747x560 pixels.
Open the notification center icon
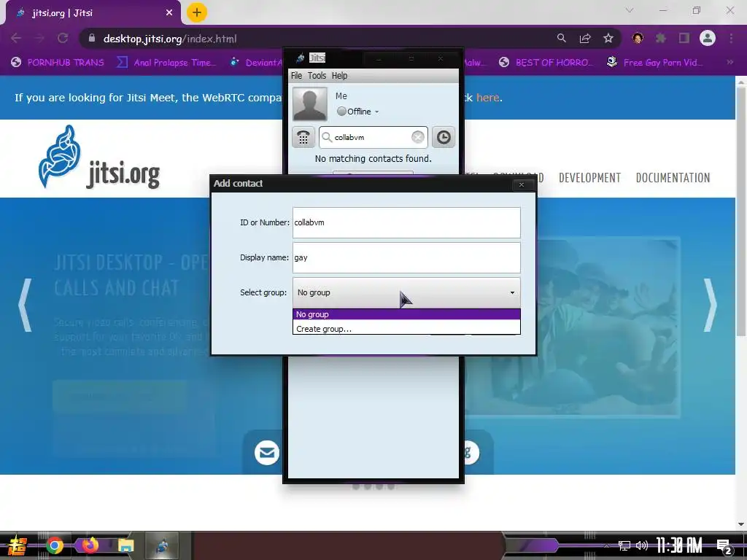click(724, 546)
